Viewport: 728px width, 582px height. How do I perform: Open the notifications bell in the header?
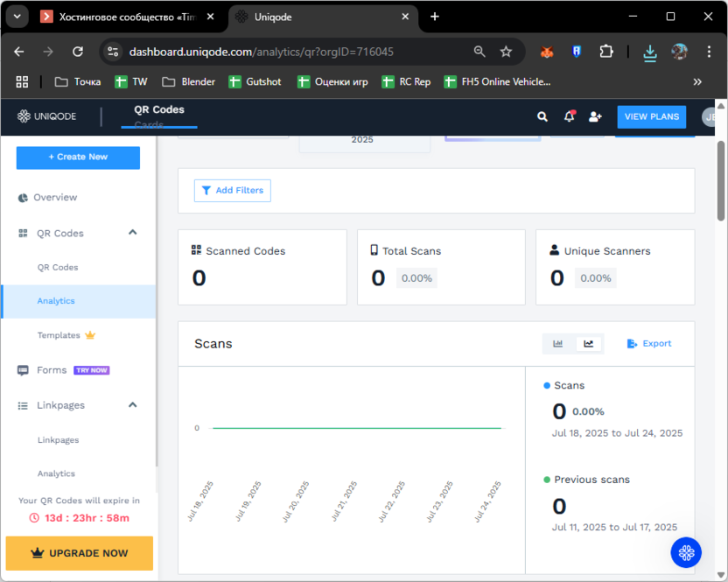click(x=569, y=116)
